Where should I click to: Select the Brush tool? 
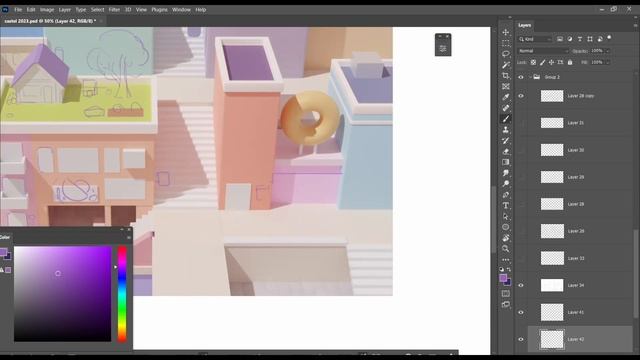point(506,119)
